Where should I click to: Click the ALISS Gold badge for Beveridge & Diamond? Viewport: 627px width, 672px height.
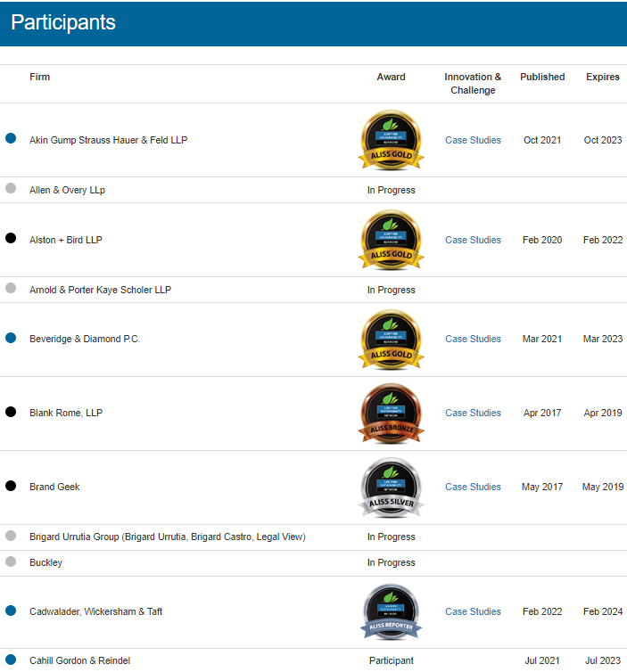pyautogui.click(x=392, y=340)
